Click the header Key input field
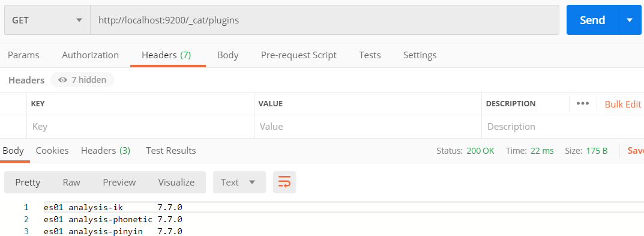Viewport: 644px width, 236px height. tap(140, 127)
